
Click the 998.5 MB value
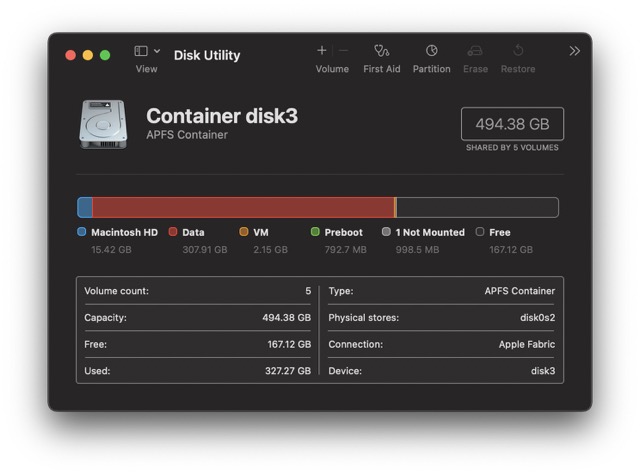coord(417,249)
